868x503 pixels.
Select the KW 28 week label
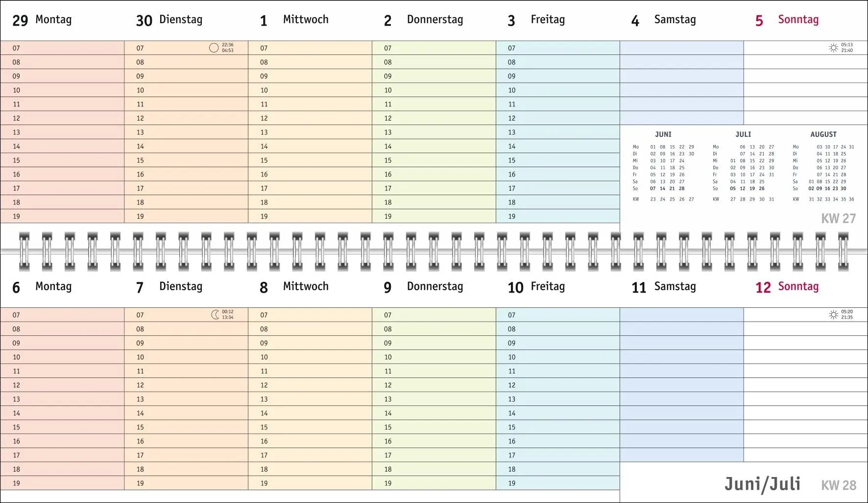(839, 485)
